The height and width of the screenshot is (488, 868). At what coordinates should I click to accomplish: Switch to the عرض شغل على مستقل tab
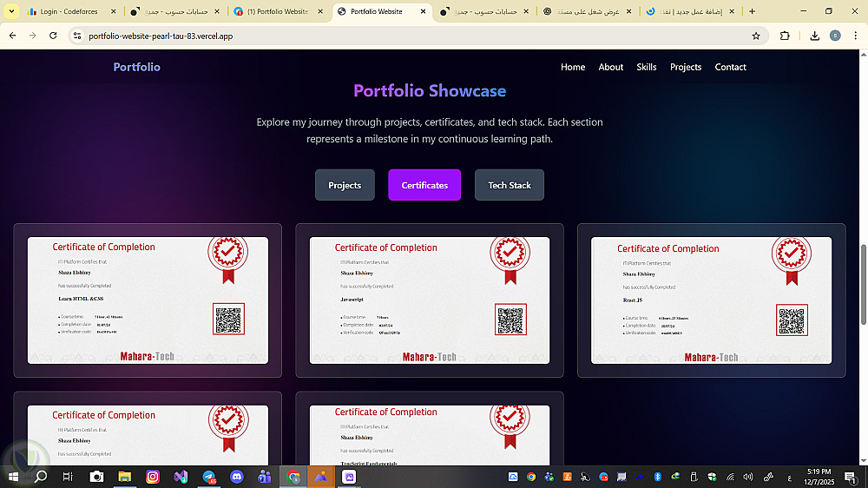(587, 11)
